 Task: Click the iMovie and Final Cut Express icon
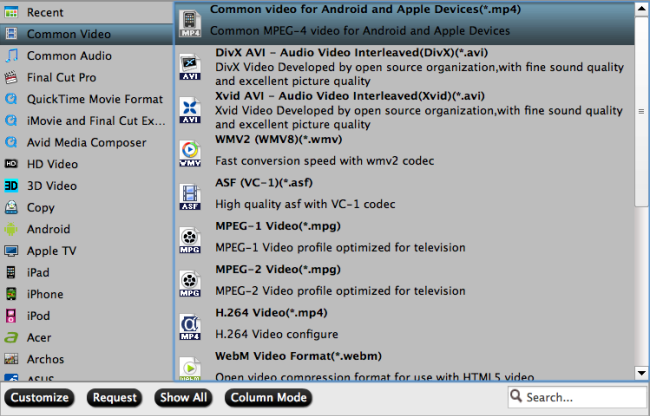(11, 121)
